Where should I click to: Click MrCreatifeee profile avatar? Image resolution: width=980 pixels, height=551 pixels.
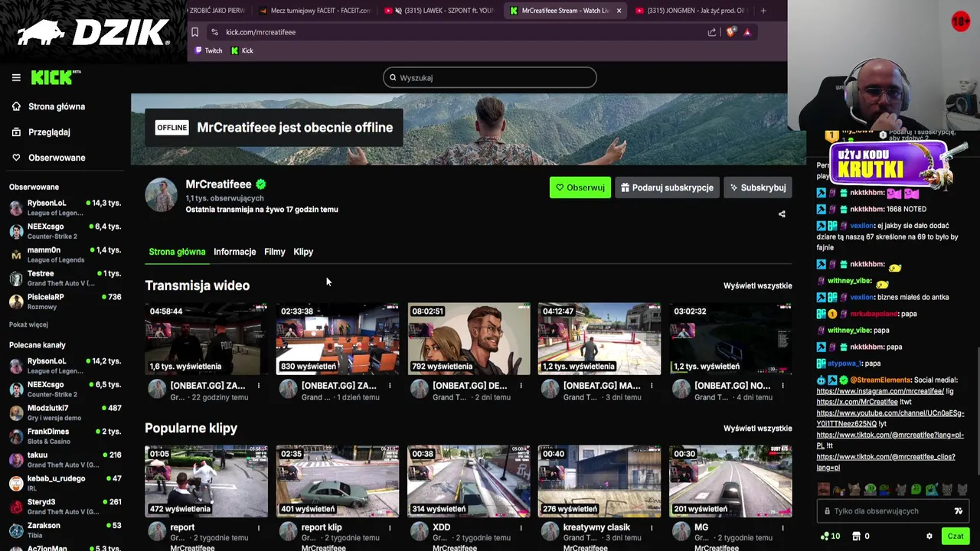tap(162, 195)
